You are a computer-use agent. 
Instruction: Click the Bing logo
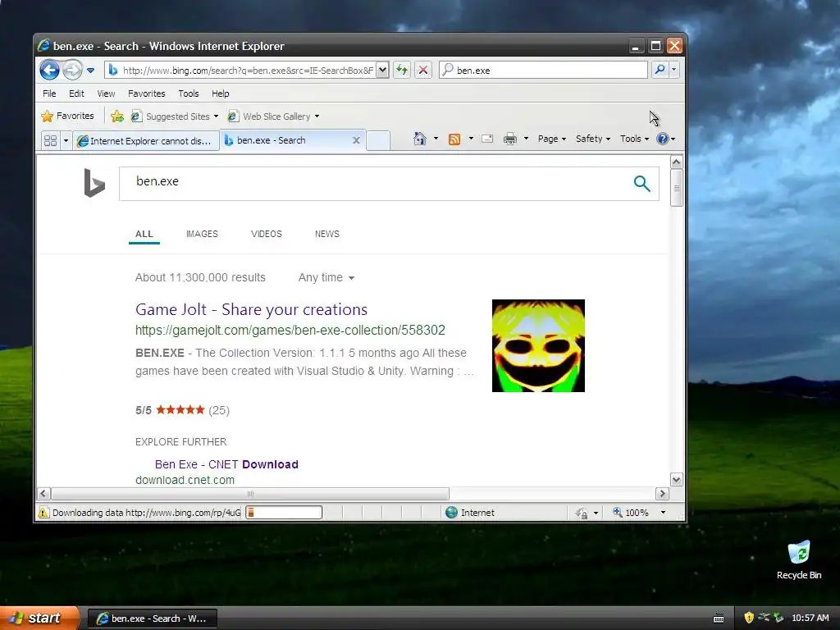coord(94,183)
